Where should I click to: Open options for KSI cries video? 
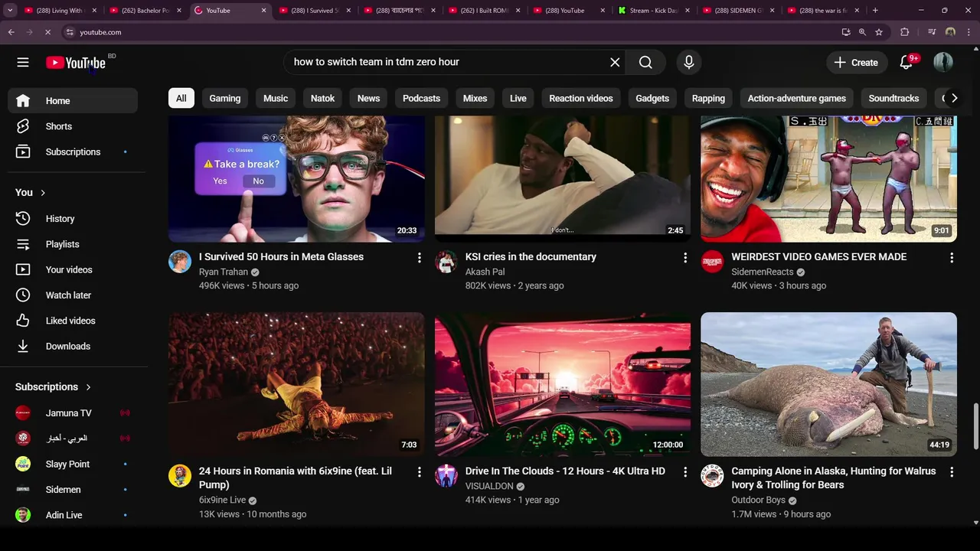(685, 258)
